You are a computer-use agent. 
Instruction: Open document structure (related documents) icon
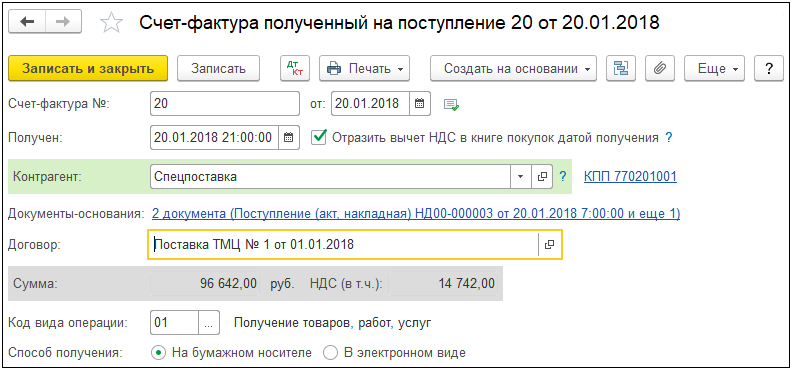[621, 68]
